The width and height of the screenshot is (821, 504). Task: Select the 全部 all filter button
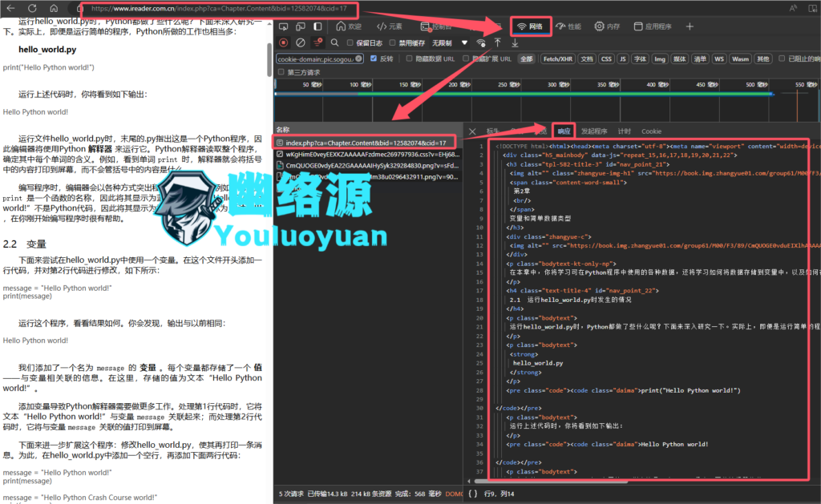[526, 59]
